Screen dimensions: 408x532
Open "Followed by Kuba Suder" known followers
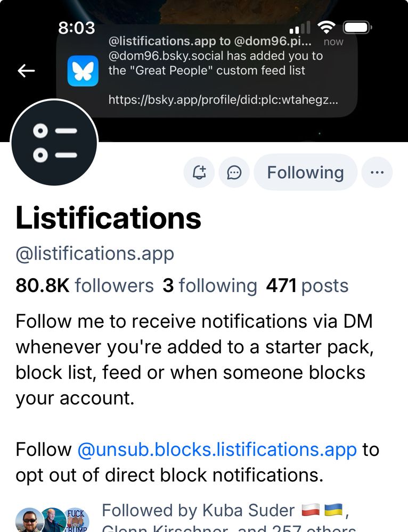(x=224, y=511)
